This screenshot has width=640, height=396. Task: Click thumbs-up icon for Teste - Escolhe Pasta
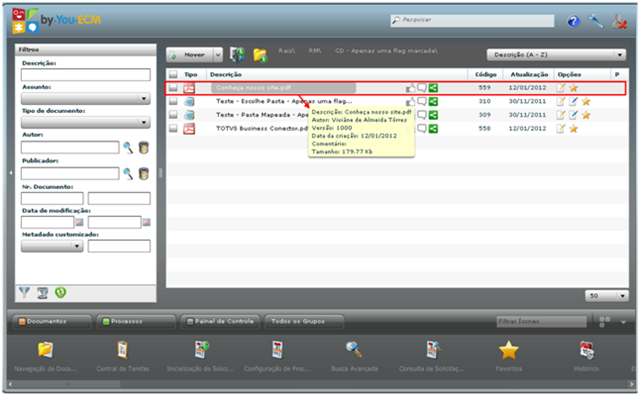click(410, 101)
